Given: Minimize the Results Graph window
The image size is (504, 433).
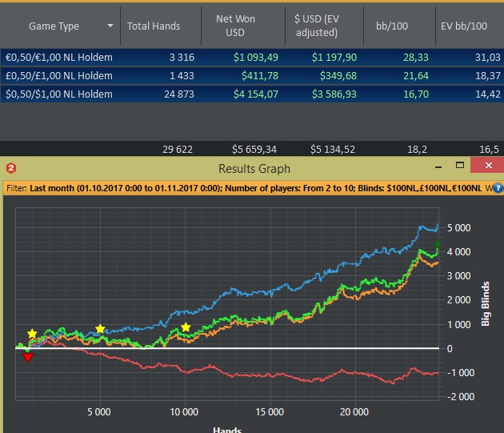Looking at the screenshot, I should (438, 169).
